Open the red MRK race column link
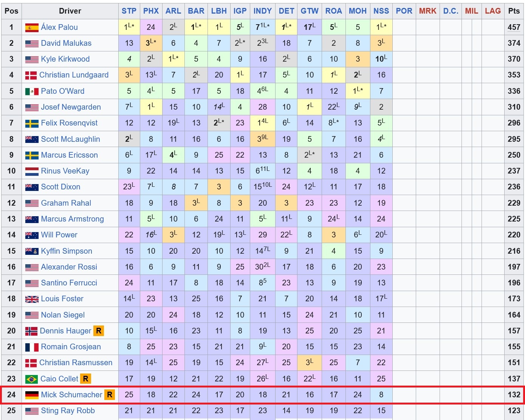Image resolution: width=525 pixels, height=420 pixels. [x=428, y=11]
